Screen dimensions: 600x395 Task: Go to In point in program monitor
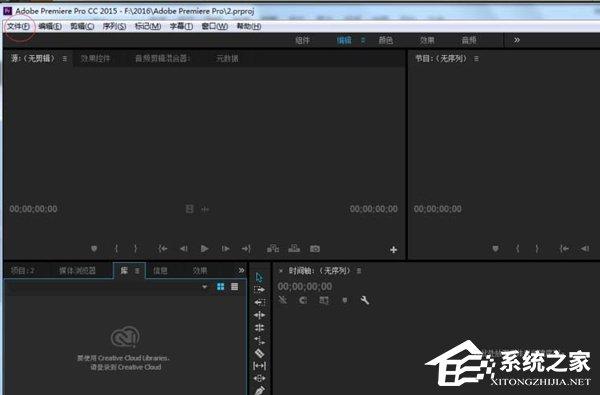564,249
